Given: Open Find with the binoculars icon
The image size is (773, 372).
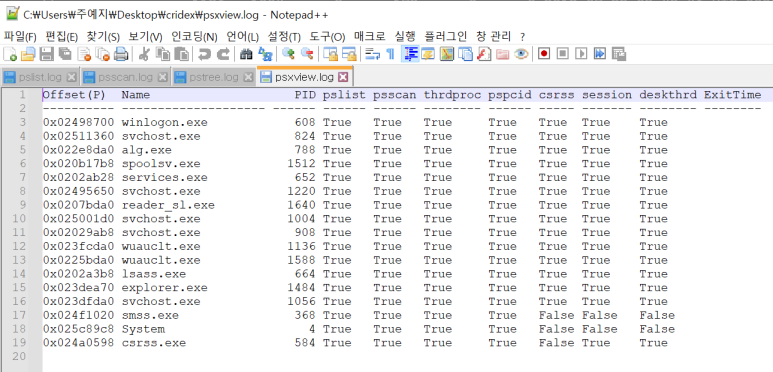Looking at the screenshot, I should (246, 54).
